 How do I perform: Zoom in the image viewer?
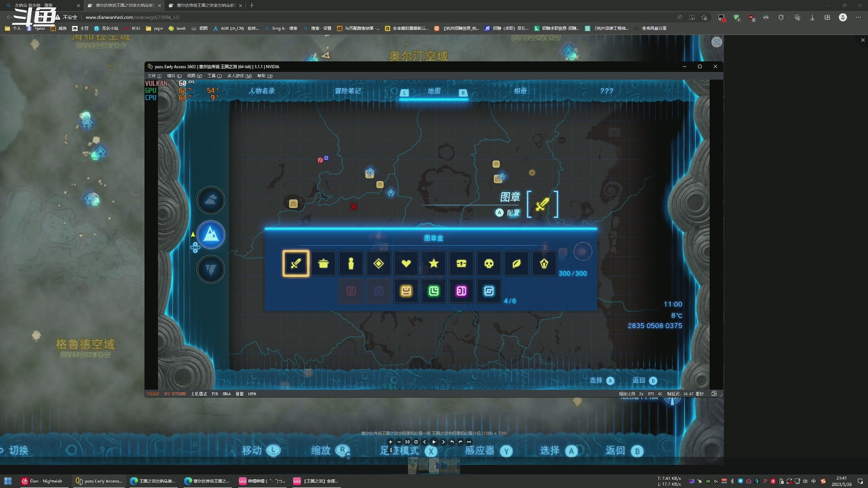[x=391, y=442]
